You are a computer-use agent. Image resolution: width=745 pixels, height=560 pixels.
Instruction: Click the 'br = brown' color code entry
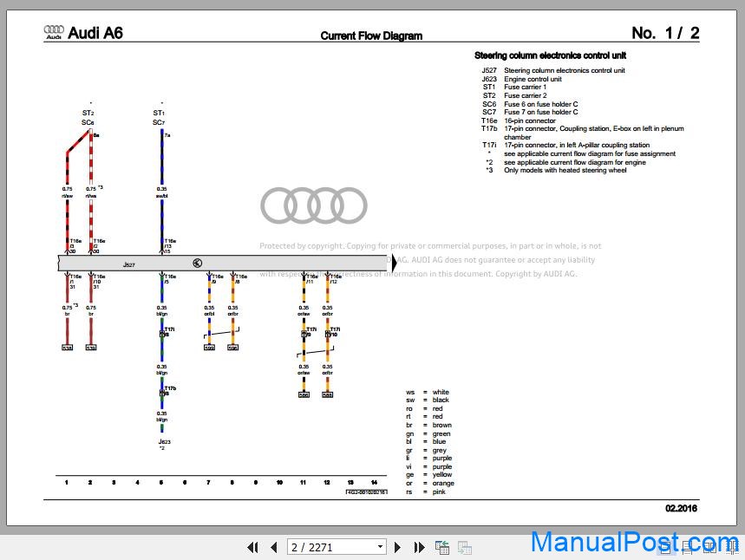click(428, 425)
